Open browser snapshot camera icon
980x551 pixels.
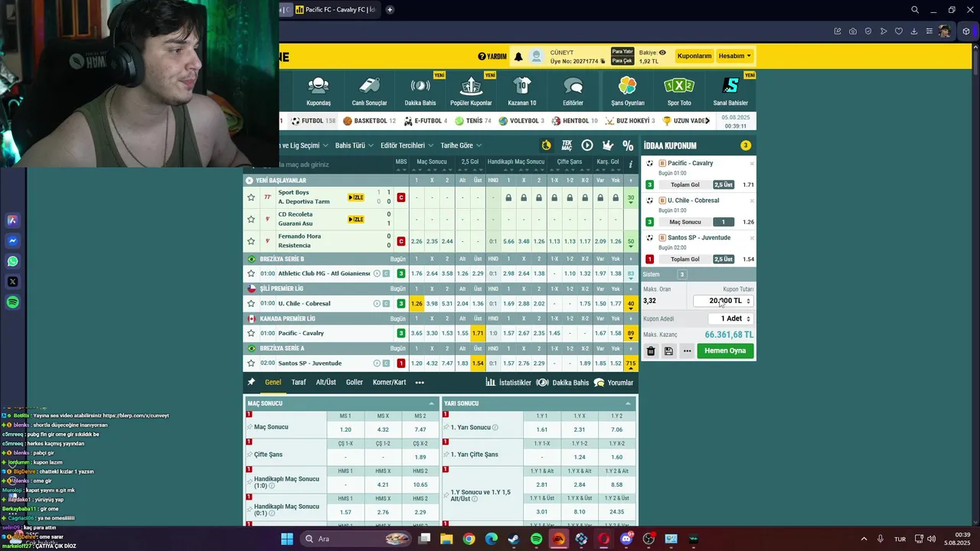pos(853,31)
